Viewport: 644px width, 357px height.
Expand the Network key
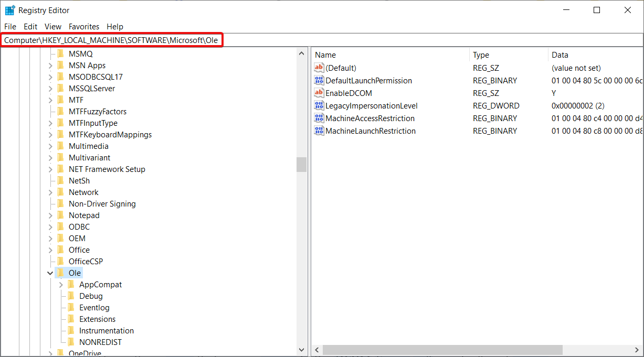point(50,192)
